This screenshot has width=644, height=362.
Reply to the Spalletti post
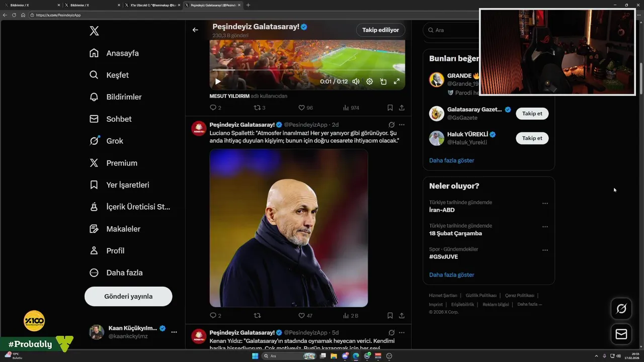215,316
